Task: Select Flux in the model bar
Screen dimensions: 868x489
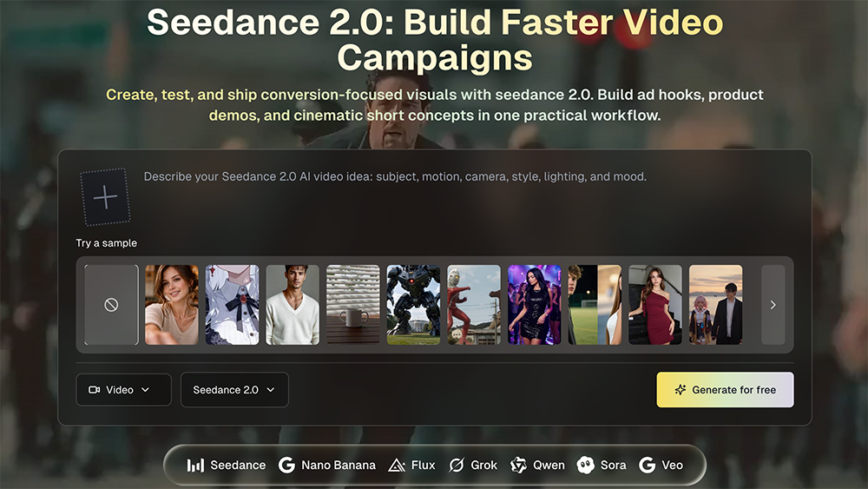Action: click(x=411, y=466)
